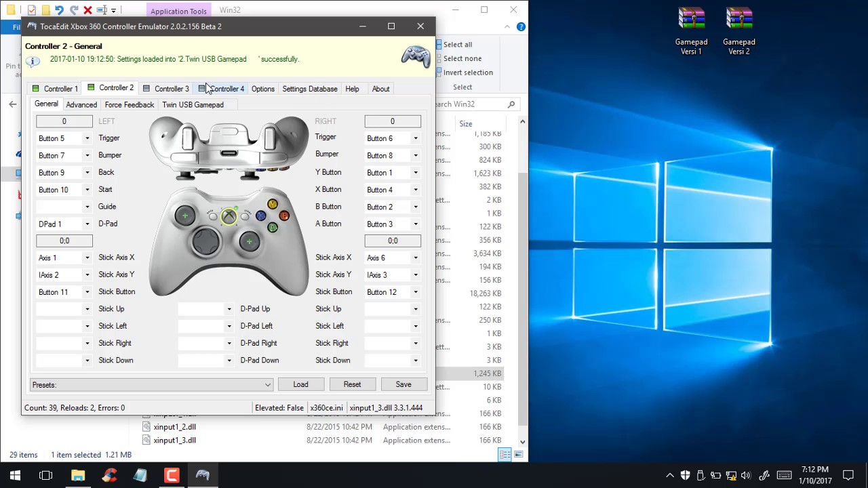Click the info balloon icon beside status message
The image size is (868, 488).
tap(33, 60)
